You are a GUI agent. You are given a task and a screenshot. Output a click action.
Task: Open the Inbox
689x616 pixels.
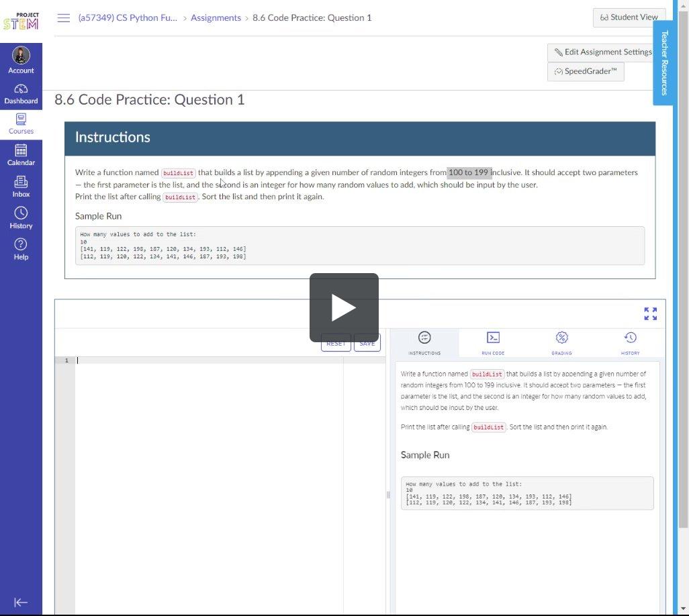click(21, 187)
